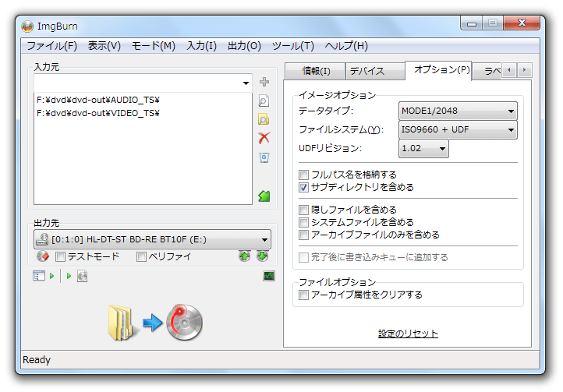Open the 表示(V) menu
Screen dimensions: 563x392
(104, 46)
